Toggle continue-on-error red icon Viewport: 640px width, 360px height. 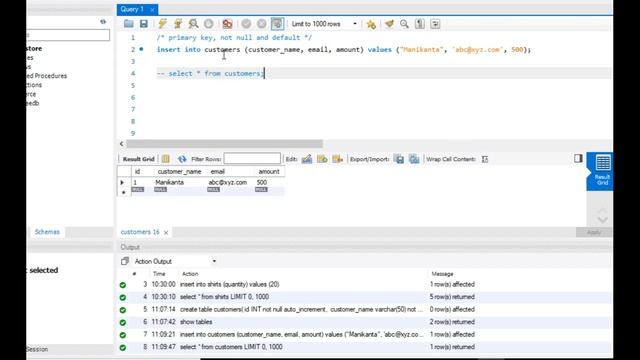[227, 24]
